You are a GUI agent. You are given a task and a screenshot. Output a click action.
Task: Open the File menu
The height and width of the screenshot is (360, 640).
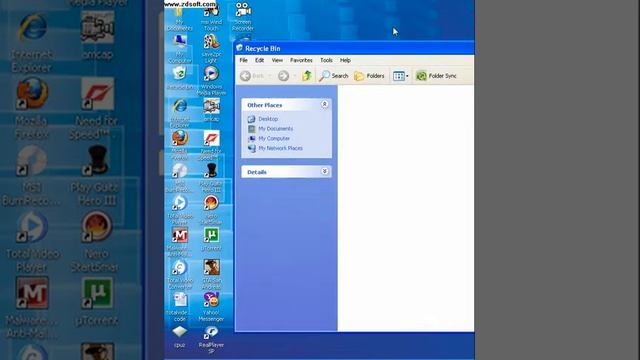tap(243, 60)
